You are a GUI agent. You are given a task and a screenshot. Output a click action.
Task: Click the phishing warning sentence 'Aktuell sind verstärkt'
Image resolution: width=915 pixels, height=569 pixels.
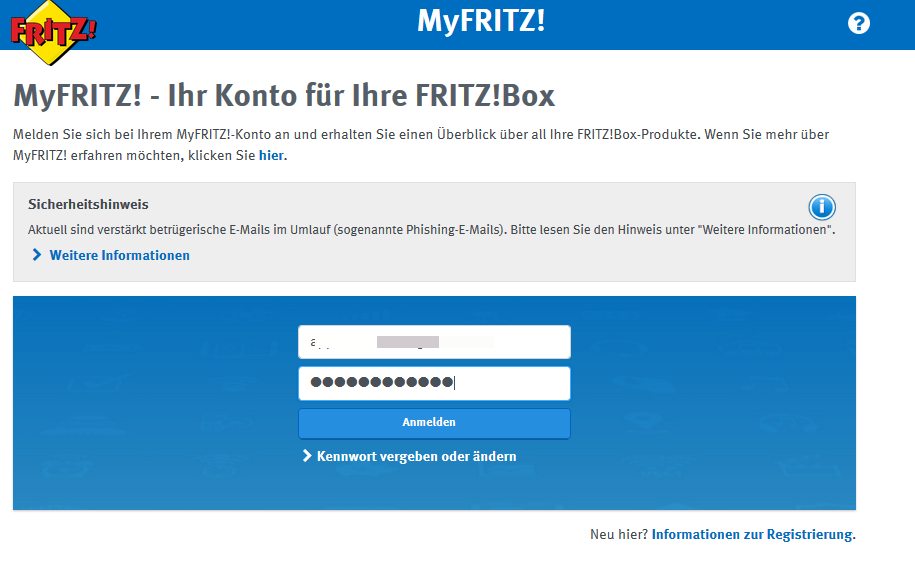point(431,230)
